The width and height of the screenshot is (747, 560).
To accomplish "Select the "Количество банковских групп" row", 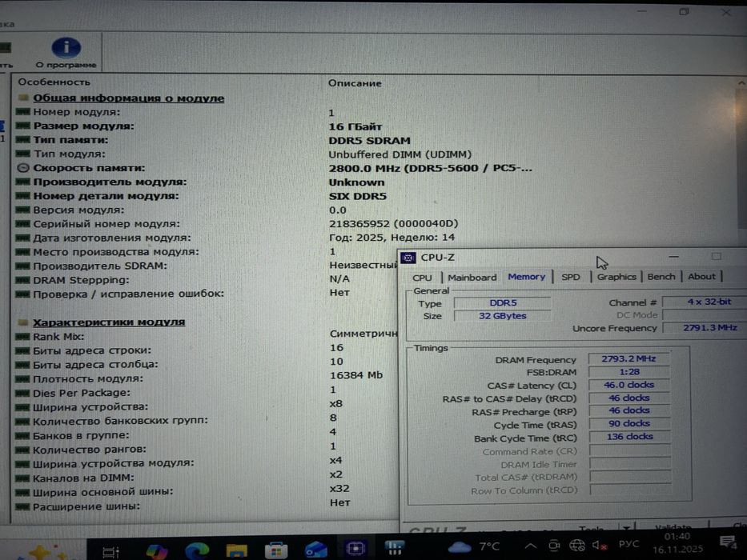I will click(x=176, y=421).
